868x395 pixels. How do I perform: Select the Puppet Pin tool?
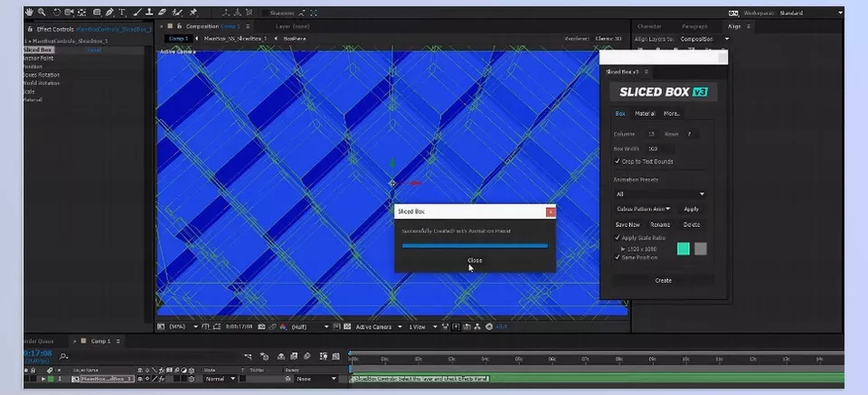[x=193, y=12]
